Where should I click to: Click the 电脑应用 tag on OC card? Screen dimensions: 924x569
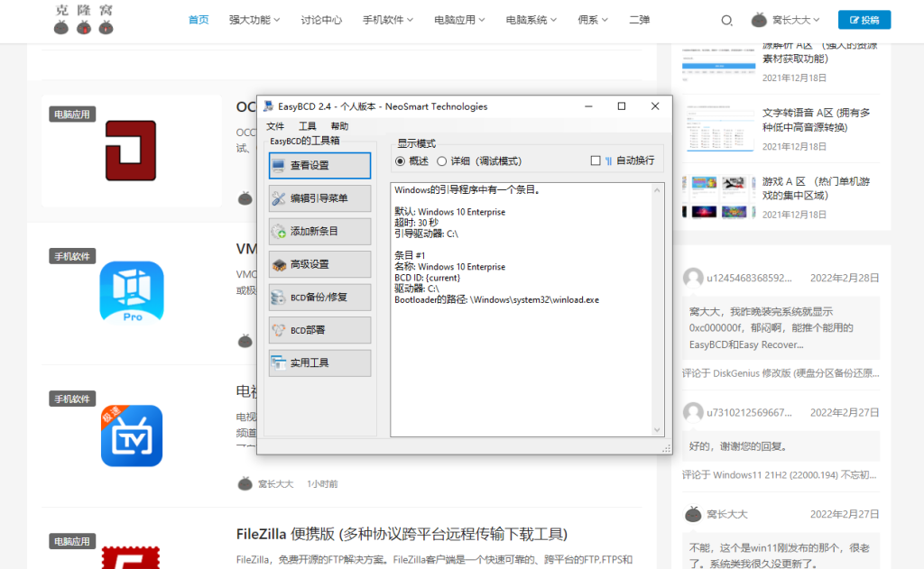tap(72, 115)
